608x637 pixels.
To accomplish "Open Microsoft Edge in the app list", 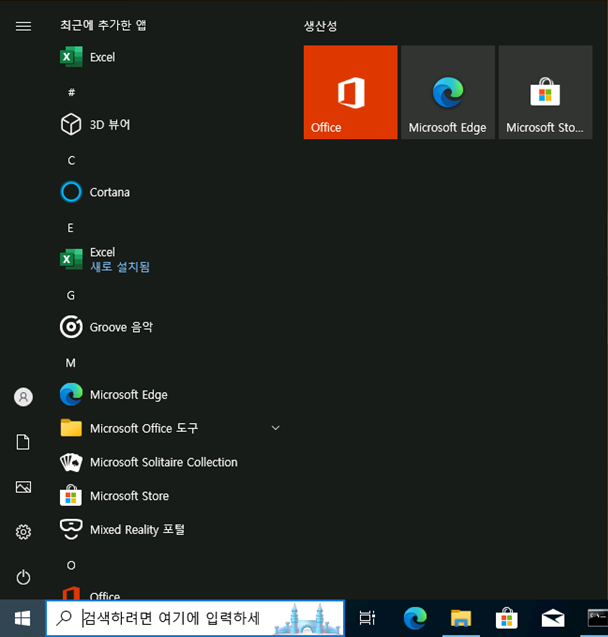I will [x=170, y=394].
